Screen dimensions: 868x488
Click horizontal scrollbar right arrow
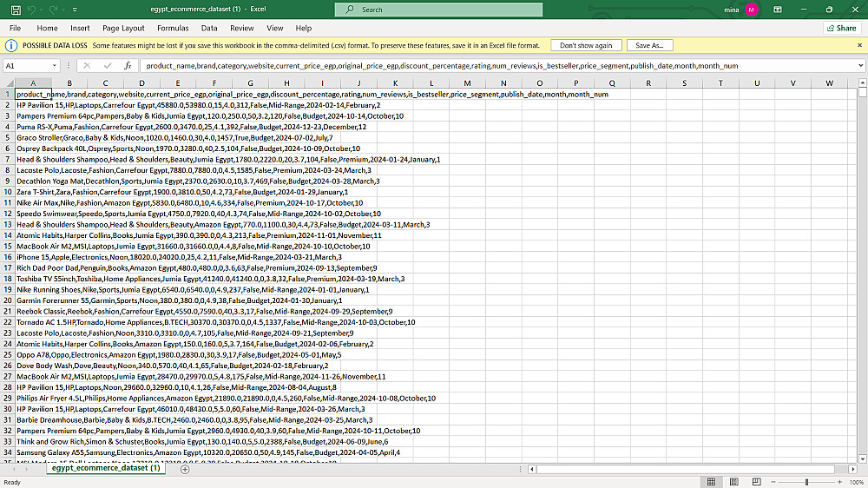tap(855, 469)
